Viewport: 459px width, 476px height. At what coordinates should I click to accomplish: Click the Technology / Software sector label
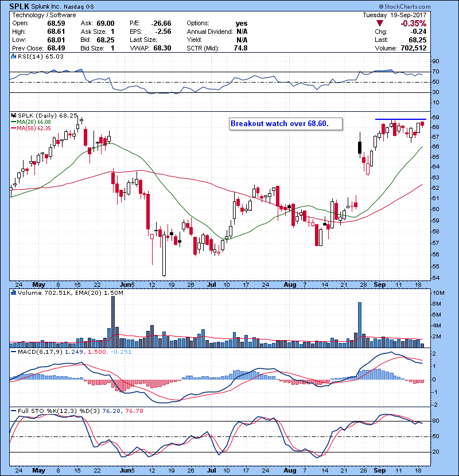(44, 15)
